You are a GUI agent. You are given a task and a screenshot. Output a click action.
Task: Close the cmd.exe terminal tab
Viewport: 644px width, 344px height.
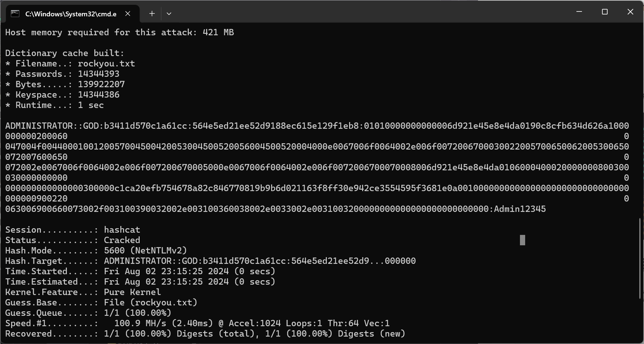pos(128,14)
